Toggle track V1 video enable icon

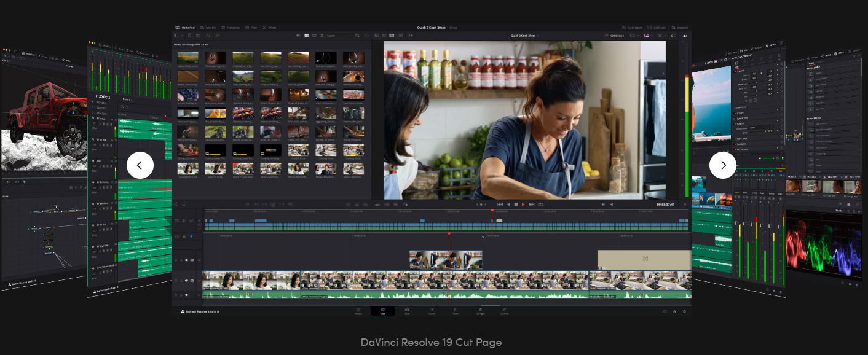[192, 281]
